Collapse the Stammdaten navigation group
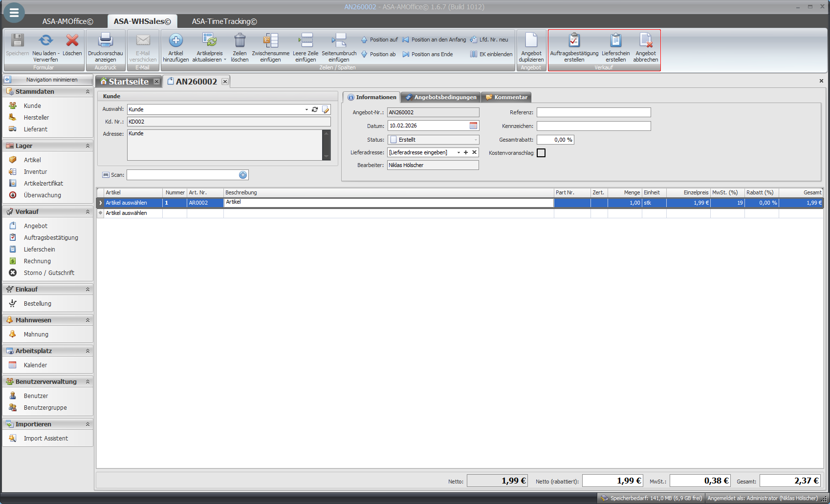Screen dimensions: 830x504 [x=88, y=92]
